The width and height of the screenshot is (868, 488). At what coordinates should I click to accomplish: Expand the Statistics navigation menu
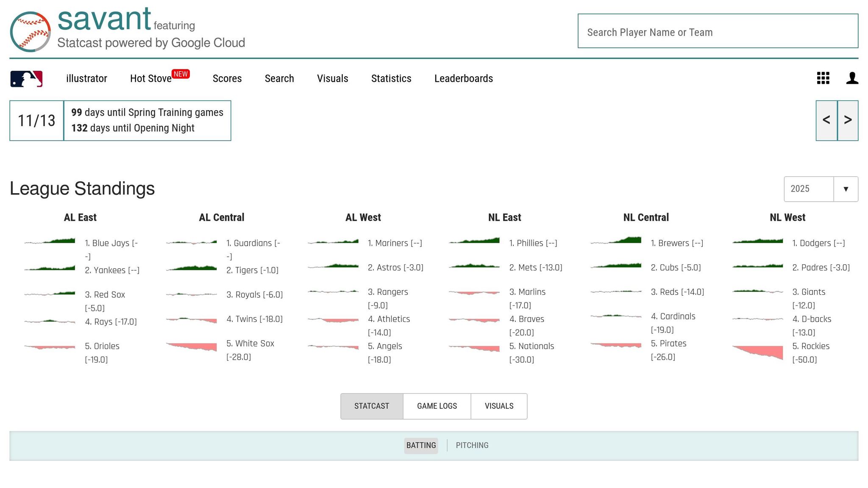point(391,78)
